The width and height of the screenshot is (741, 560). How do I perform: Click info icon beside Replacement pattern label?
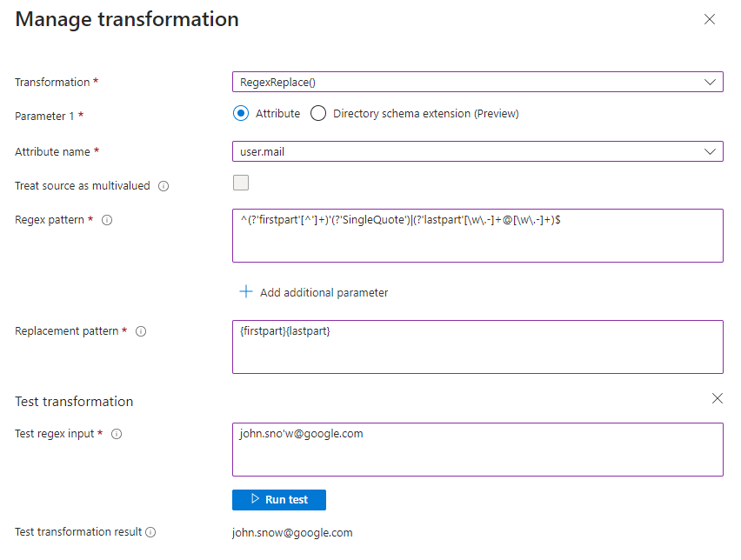[141, 331]
